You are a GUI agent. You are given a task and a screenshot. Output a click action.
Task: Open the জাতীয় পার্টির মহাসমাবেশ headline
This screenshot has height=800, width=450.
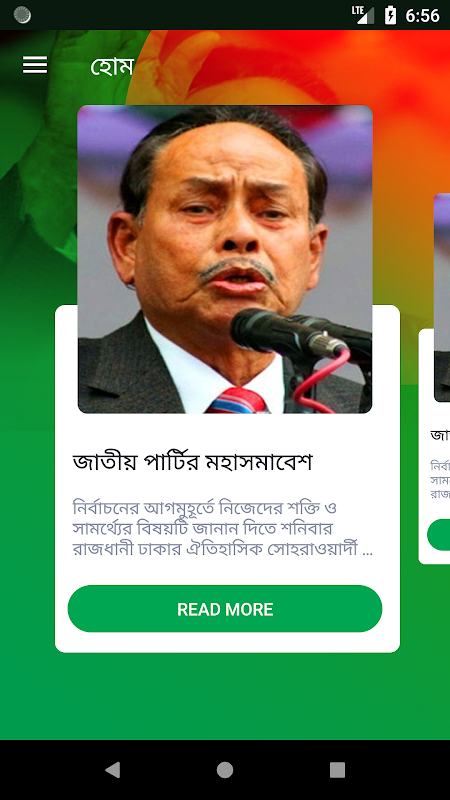click(x=192, y=462)
